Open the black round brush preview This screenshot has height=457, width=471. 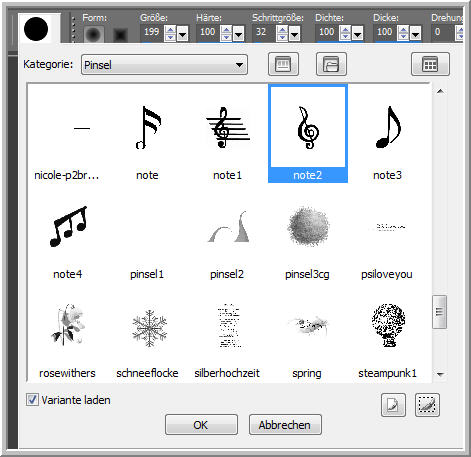pyautogui.click(x=36, y=29)
